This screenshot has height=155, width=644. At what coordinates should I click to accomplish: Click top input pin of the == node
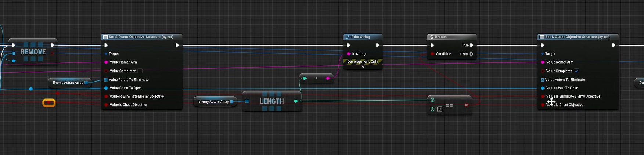click(432, 100)
